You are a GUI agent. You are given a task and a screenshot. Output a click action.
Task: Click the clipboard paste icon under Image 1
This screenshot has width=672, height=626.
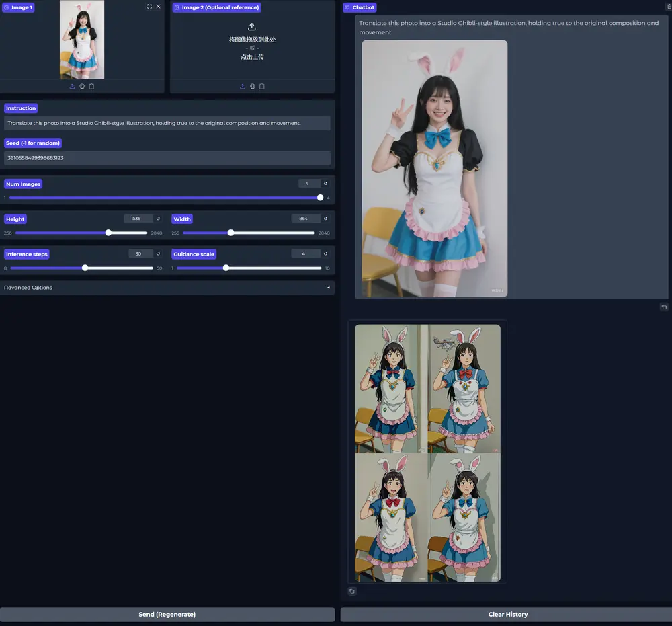91,87
